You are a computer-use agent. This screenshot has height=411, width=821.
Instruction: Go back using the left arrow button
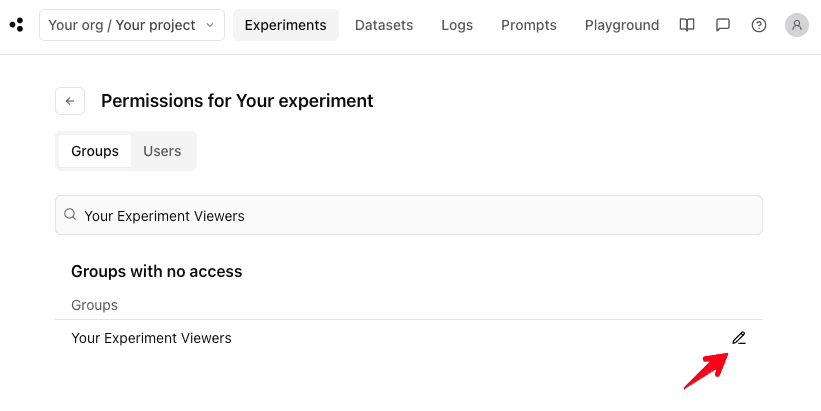tap(70, 101)
